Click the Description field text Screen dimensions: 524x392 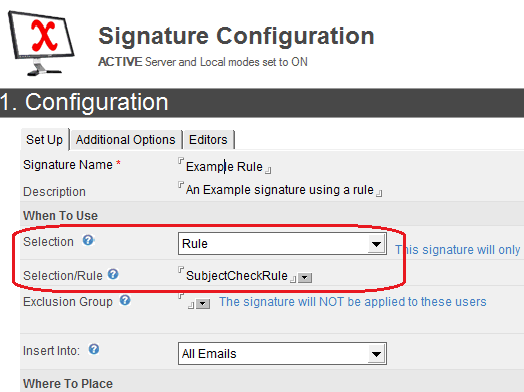[280, 189]
